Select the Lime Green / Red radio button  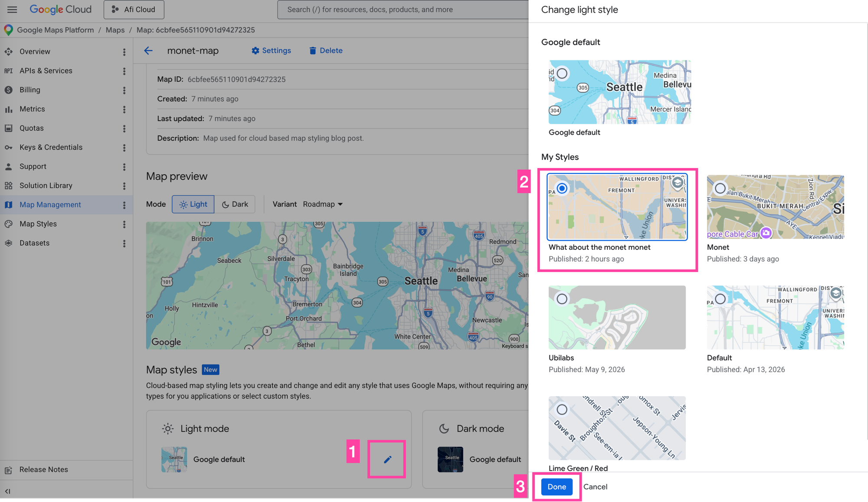coord(562,410)
